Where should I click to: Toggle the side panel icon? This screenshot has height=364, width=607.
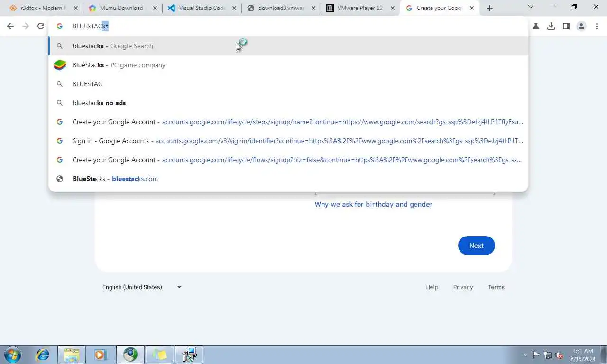566,26
